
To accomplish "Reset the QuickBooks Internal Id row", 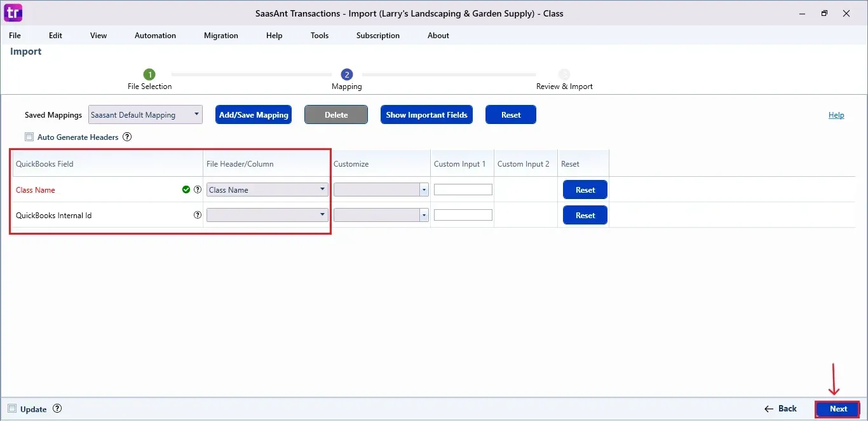I will point(585,215).
